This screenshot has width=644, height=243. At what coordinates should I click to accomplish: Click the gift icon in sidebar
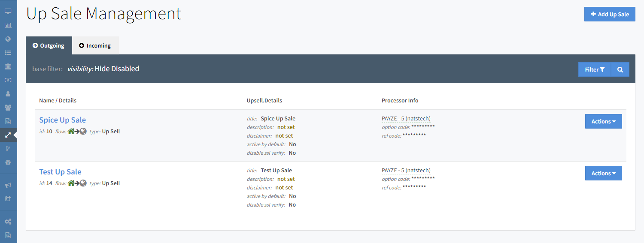[8, 162]
